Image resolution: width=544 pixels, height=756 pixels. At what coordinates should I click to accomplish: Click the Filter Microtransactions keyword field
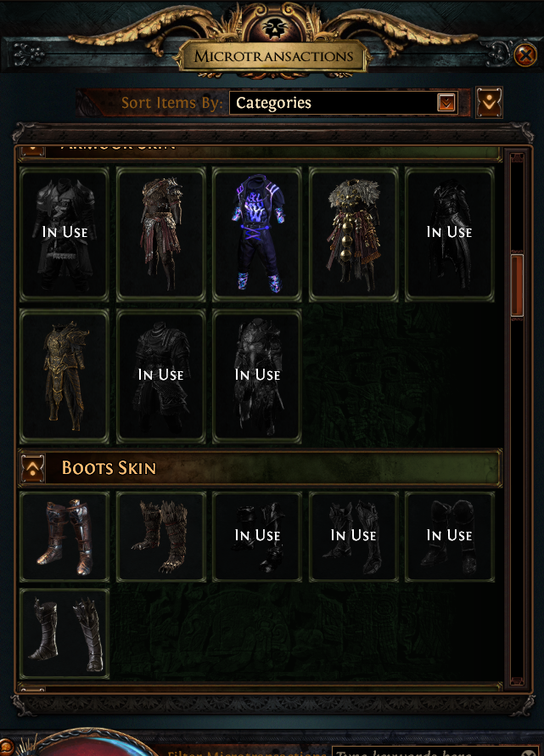coord(435,751)
